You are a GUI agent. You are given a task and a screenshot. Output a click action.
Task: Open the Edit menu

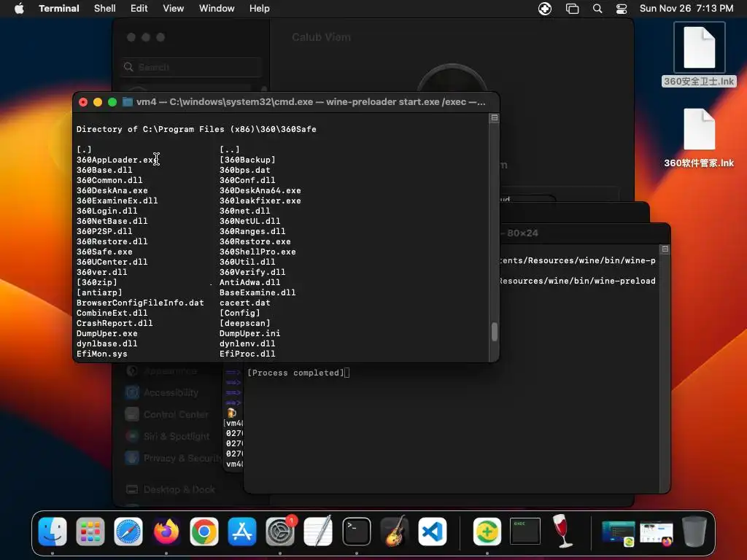(139, 8)
